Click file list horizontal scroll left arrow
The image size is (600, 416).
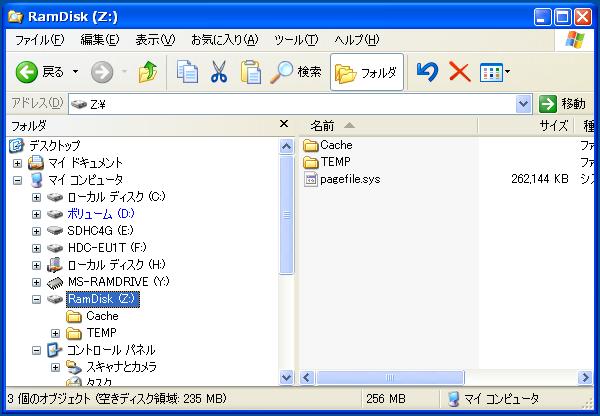(306, 378)
